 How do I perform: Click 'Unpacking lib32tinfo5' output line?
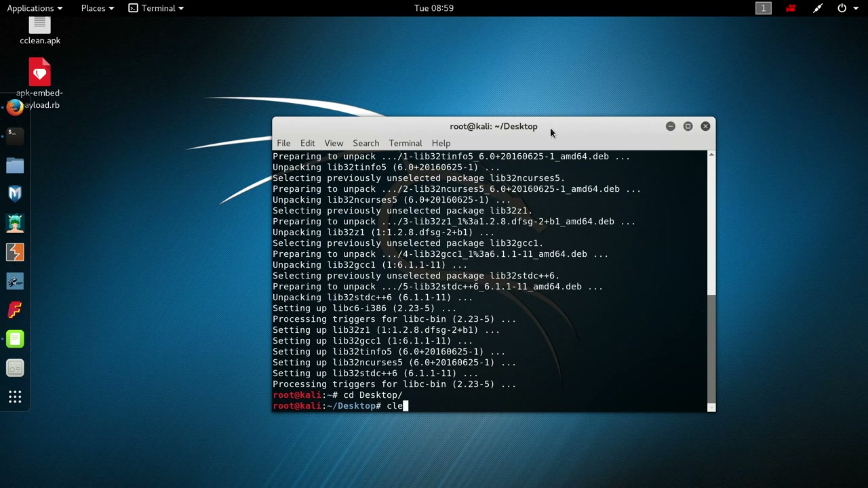click(387, 167)
